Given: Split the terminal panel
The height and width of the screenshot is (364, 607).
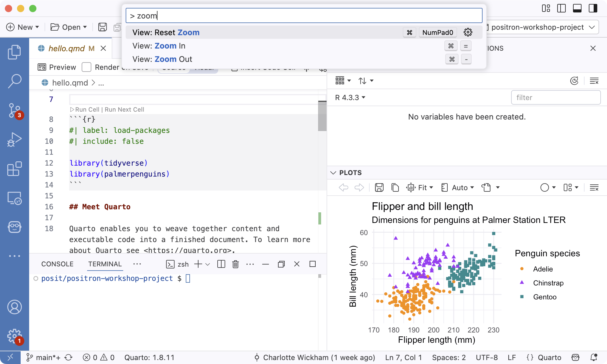Looking at the screenshot, I should (221, 264).
